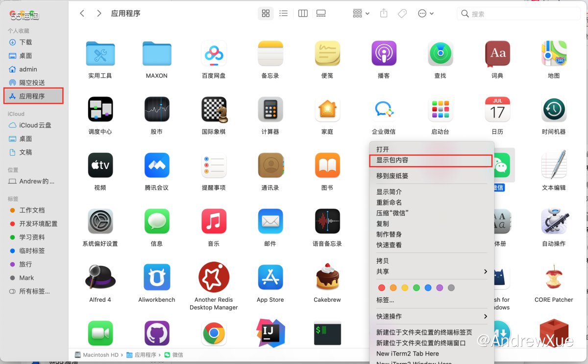Select the 腾讯会议 app icon

coord(157,165)
